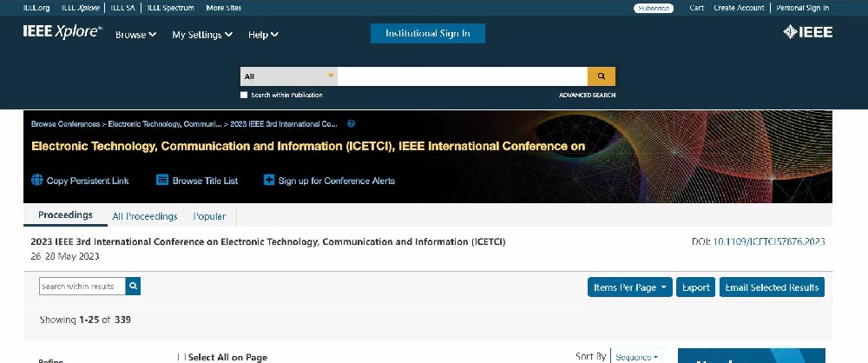
Task: Click the Browse Title List icon
Action: point(161,181)
